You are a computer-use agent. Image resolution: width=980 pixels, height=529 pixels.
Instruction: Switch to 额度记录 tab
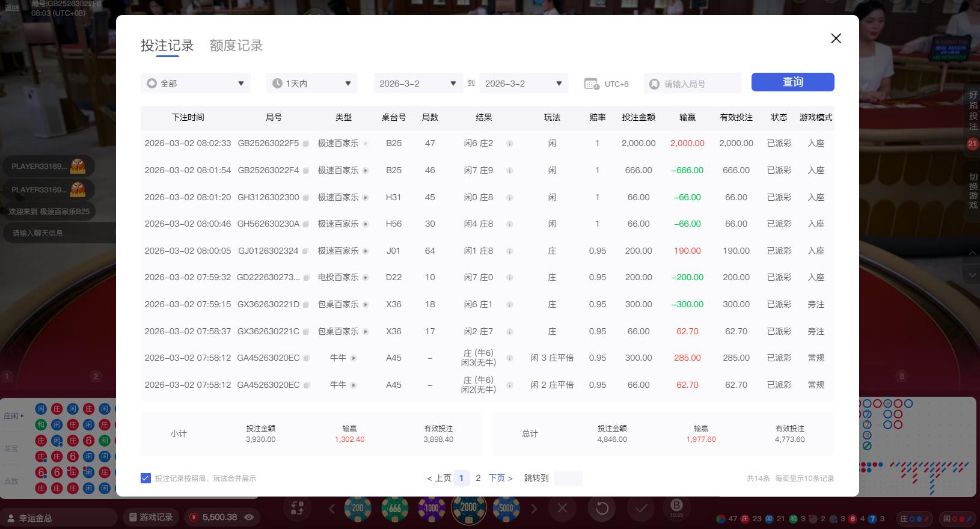point(236,46)
